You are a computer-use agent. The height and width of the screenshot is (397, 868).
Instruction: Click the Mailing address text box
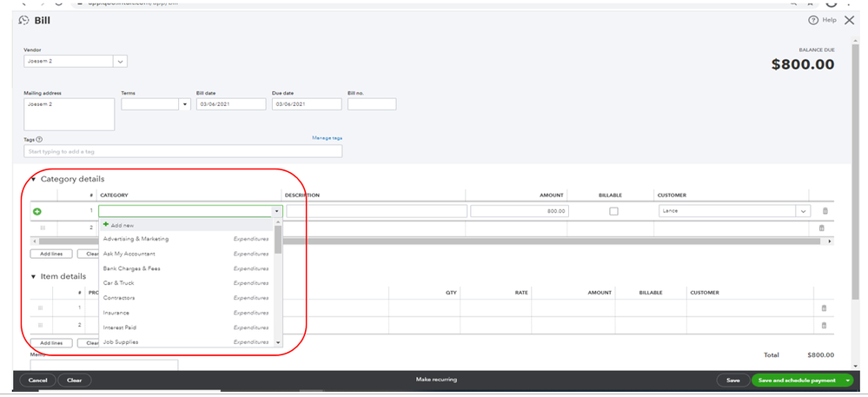(x=70, y=115)
